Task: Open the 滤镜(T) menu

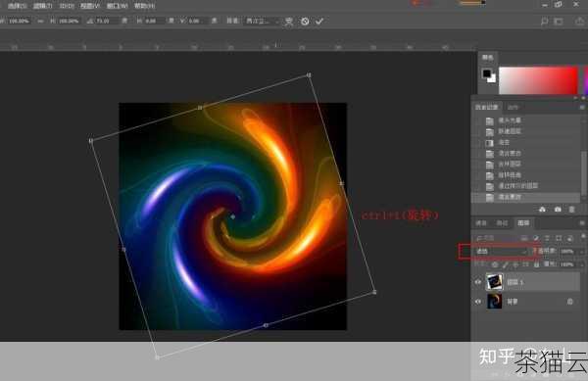Action: point(43,6)
